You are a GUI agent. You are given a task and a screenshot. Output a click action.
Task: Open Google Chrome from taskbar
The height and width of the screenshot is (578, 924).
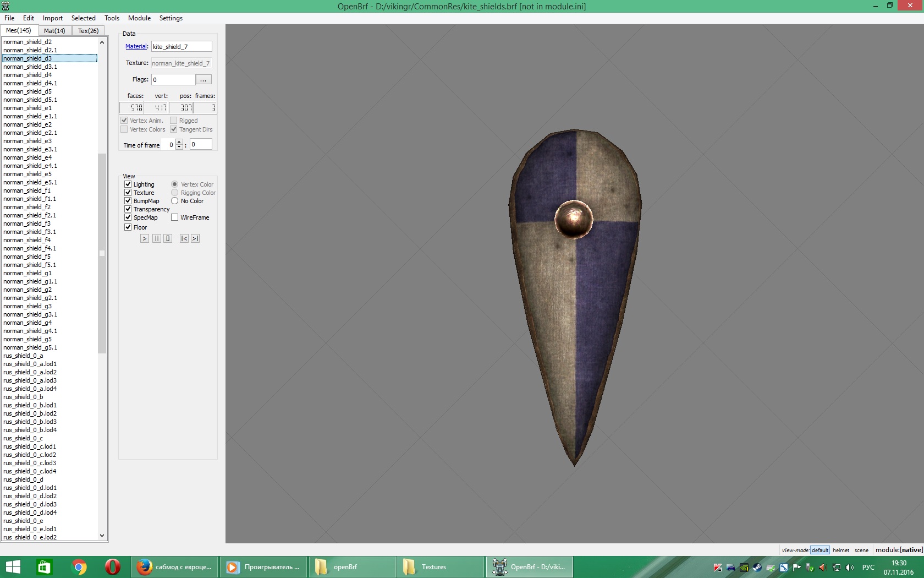(x=79, y=567)
